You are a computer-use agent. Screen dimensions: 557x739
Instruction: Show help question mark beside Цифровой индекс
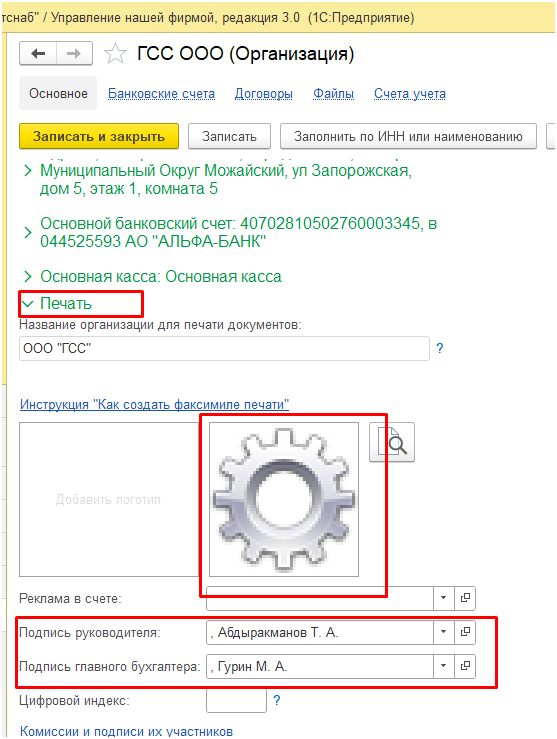(277, 700)
